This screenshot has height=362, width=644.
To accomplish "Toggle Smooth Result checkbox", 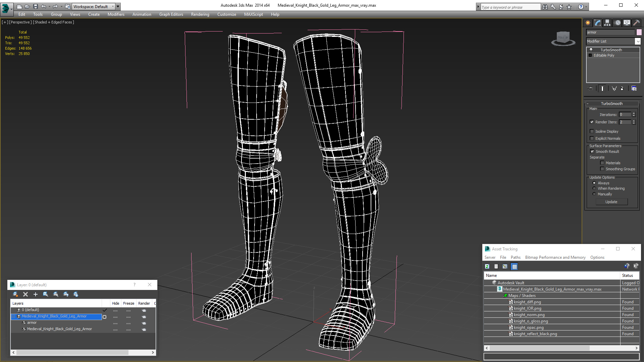I will pyautogui.click(x=592, y=152).
